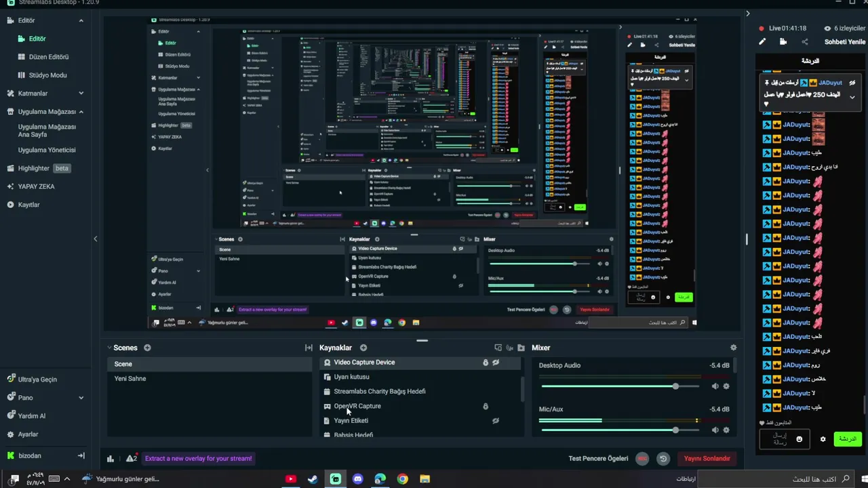This screenshot has height=488, width=868.
Task: Open Ultra'ya Geçin in sidebar
Action: [x=37, y=380]
